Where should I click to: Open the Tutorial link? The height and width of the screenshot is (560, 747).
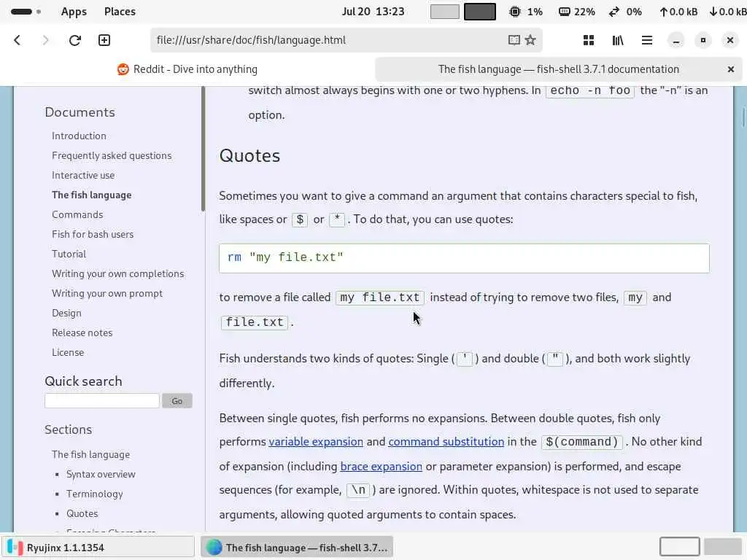69,254
